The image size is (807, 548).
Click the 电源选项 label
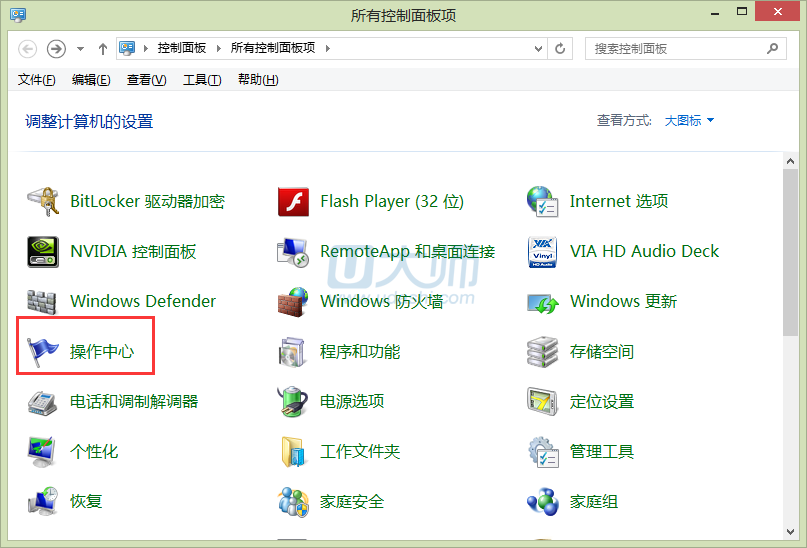pos(352,401)
